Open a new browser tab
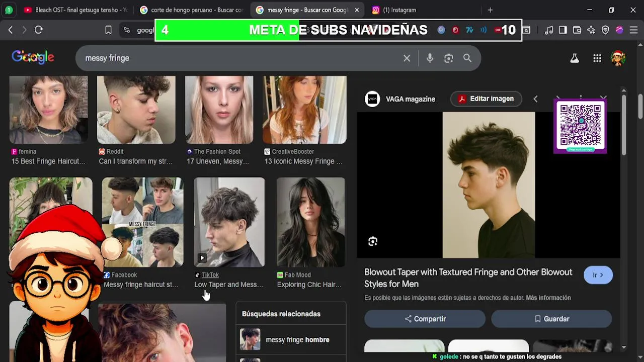The width and height of the screenshot is (644, 362). pos(490,10)
